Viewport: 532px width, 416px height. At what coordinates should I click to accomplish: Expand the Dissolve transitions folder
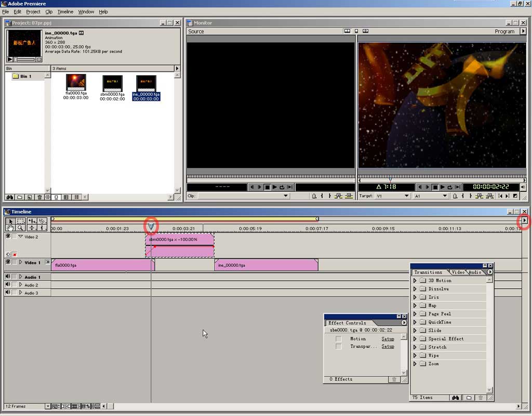tap(415, 289)
